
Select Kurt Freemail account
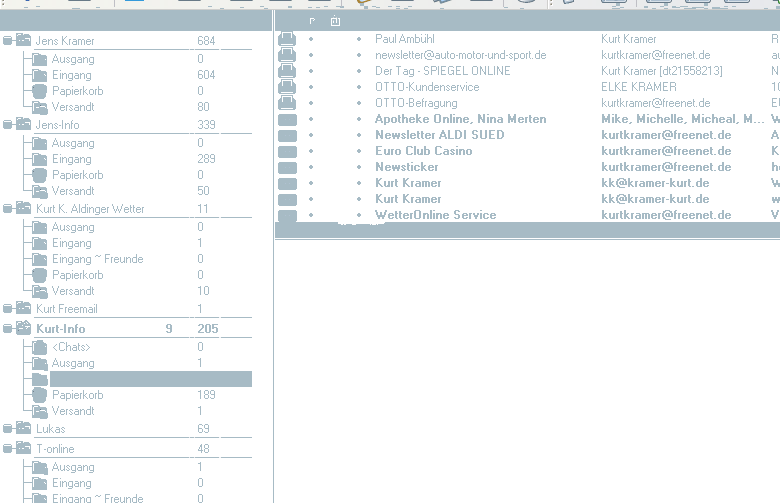tap(67, 309)
